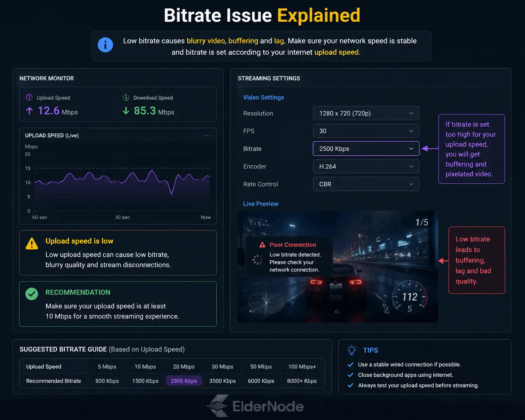Click the Now graph axis label
Viewport: 525px width, 420px height.
(206, 217)
